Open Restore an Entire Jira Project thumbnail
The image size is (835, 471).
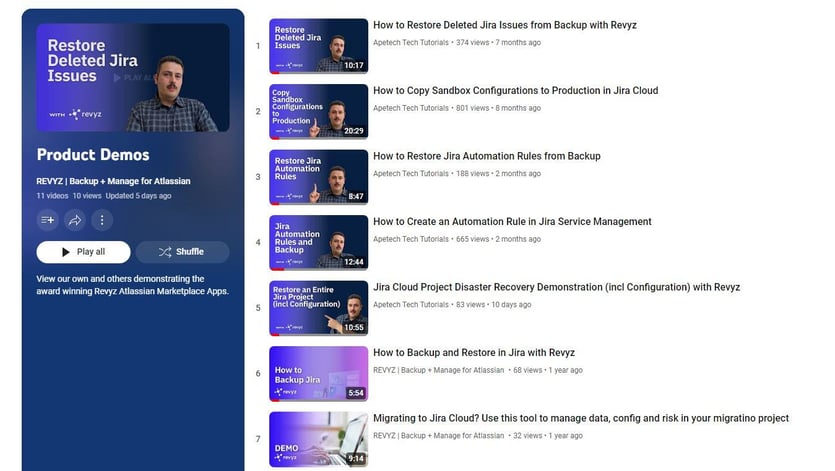pos(318,308)
